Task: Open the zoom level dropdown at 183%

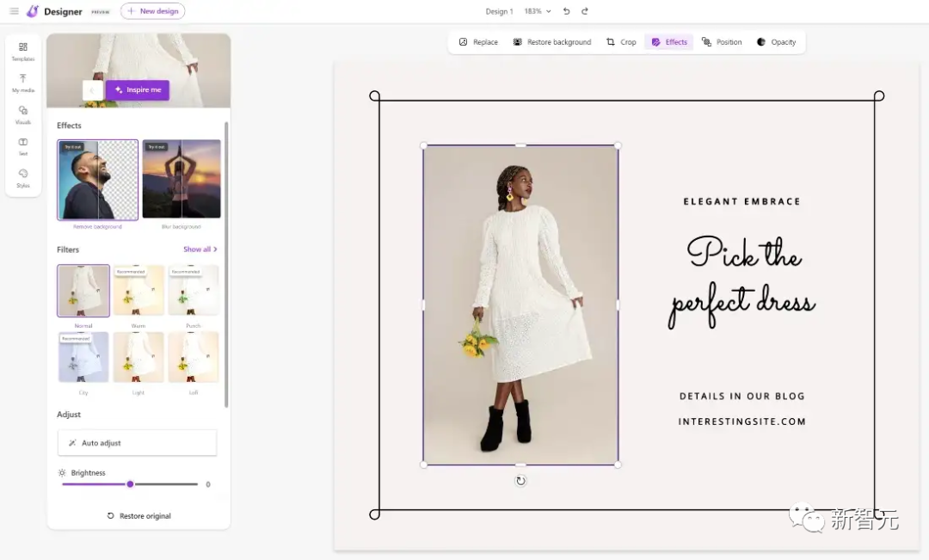Action: pyautogui.click(x=538, y=11)
